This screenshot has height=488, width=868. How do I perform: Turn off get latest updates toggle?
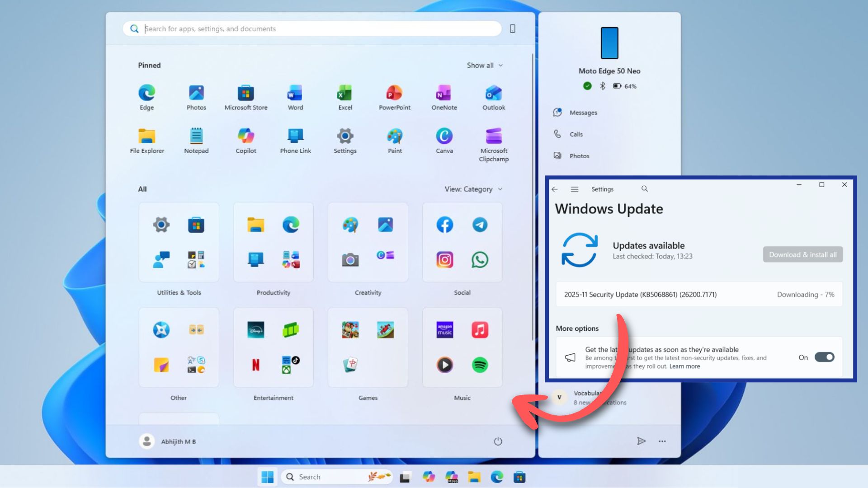pos(824,357)
